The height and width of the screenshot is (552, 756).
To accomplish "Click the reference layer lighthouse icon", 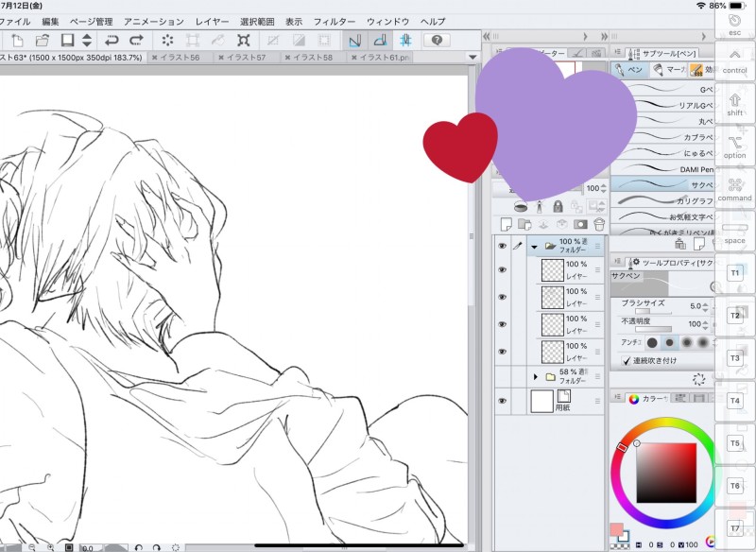I will 540,206.
